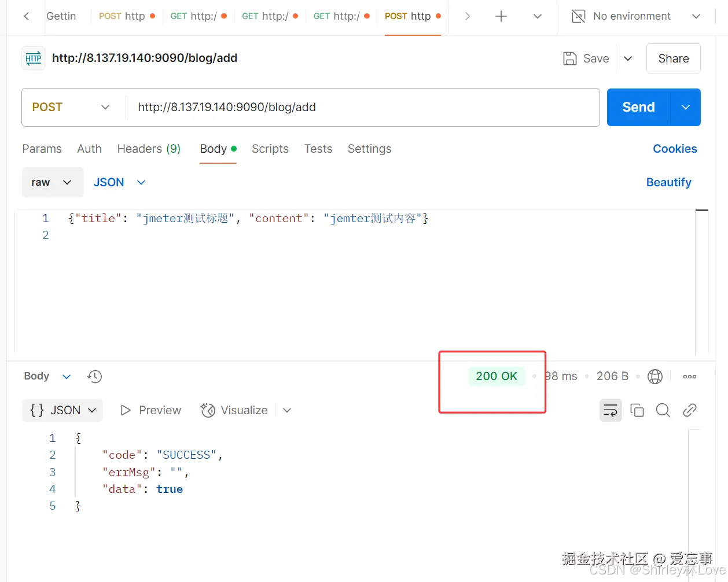Open the Scripts tab
Screen dimensions: 728x582
click(270, 149)
